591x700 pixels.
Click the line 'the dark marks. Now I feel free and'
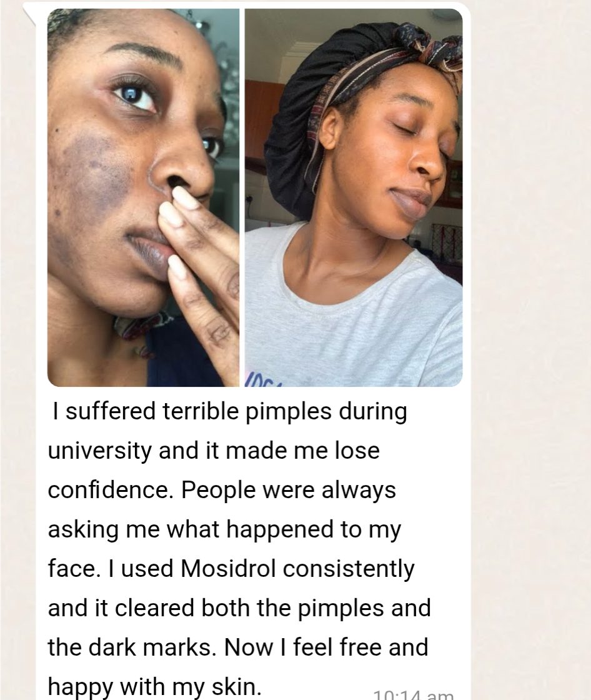tap(238, 647)
